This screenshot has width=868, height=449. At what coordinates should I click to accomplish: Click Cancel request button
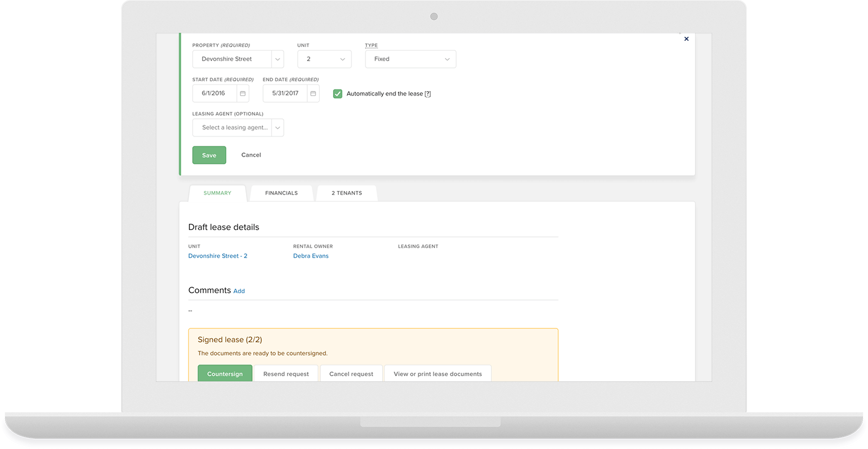pyautogui.click(x=351, y=374)
